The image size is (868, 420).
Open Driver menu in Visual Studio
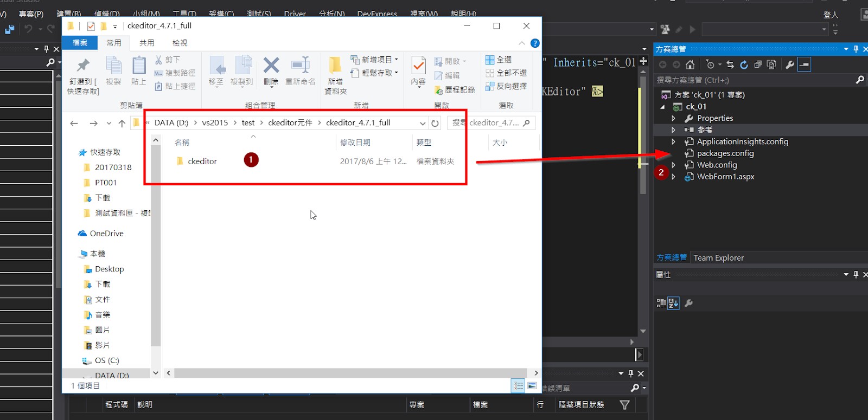pyautogui.click(x=295, y=14)
